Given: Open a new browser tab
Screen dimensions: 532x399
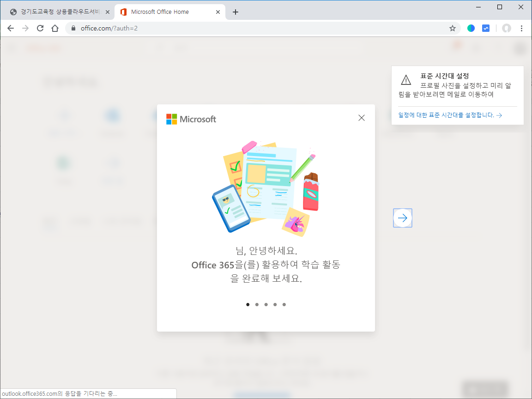Looking at the screenshot, I should (x=236, y=12).
